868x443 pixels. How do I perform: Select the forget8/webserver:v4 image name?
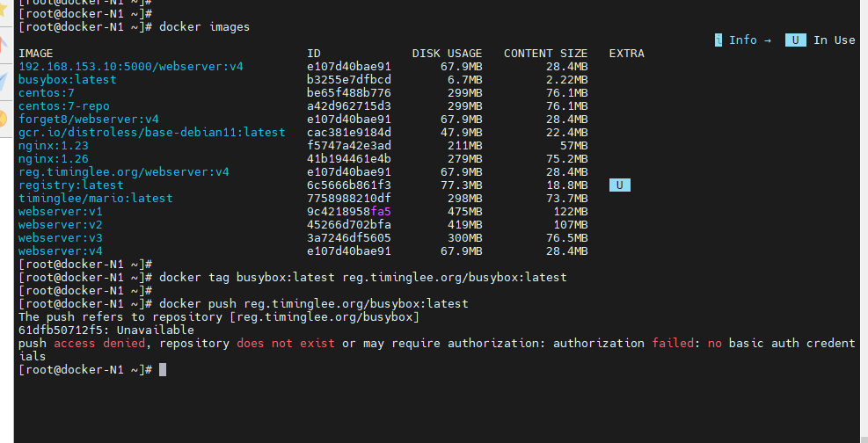pyautogui.click(x=89, y=119)
